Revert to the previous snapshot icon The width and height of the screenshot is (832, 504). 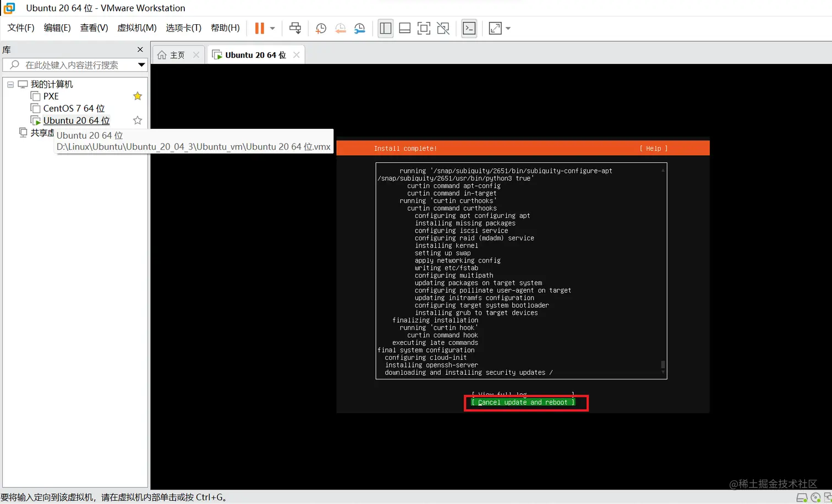click(x=341, y=28)
